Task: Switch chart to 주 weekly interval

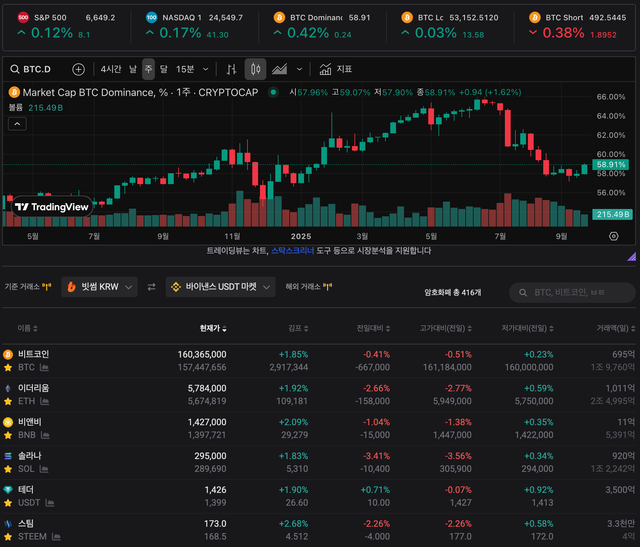Action: 149,69
